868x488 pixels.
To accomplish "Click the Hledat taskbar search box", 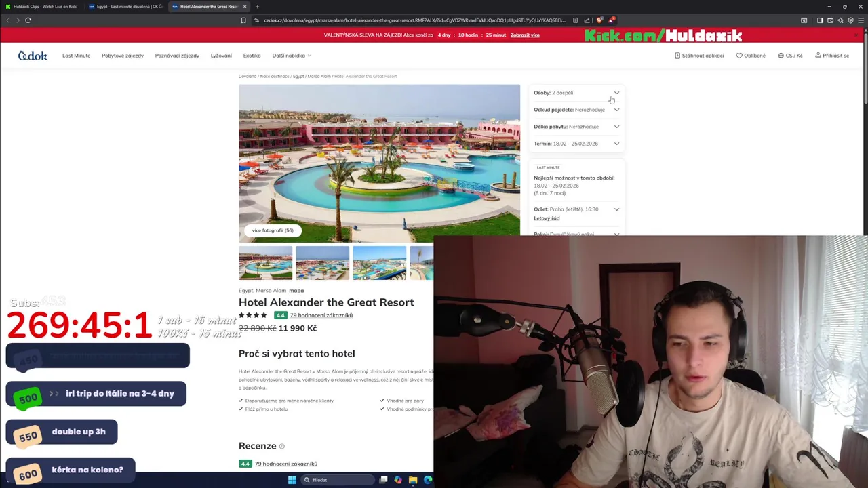I will pyautogui.click(x=337, y=480).
